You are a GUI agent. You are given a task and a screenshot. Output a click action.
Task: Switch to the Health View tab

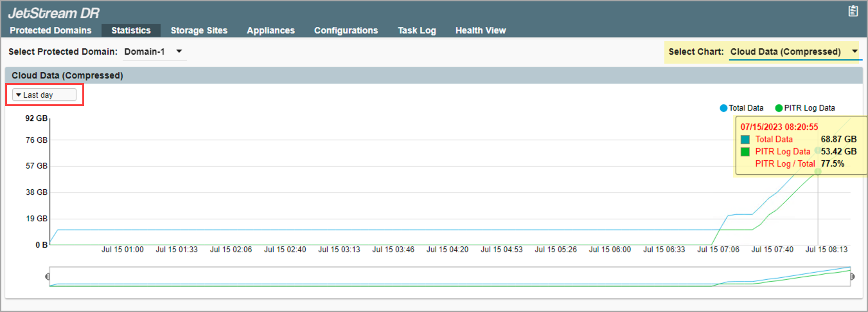point(481,30)
